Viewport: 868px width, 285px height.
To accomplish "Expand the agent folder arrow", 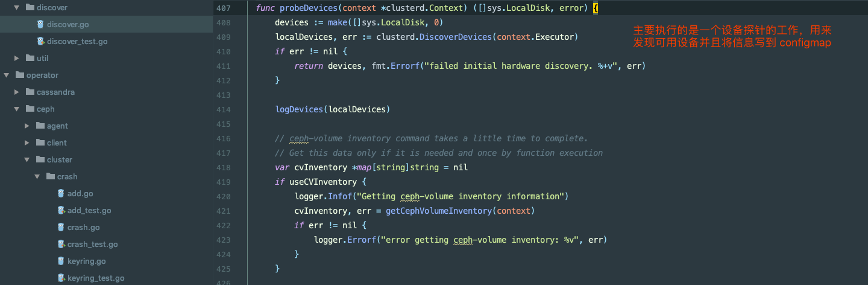I will point(27,126).
